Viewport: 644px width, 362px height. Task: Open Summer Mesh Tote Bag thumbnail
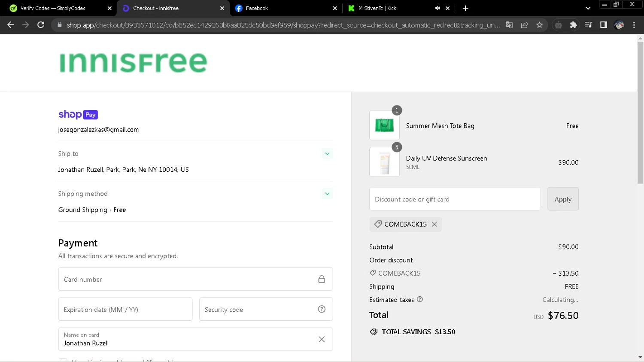tap(384, 125)
